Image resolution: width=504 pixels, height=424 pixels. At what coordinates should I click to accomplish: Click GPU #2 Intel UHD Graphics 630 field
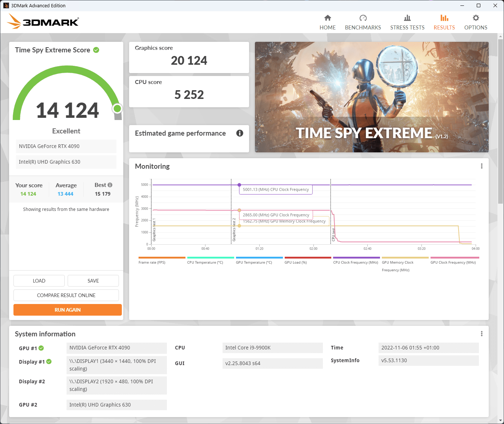pos(117,405)
